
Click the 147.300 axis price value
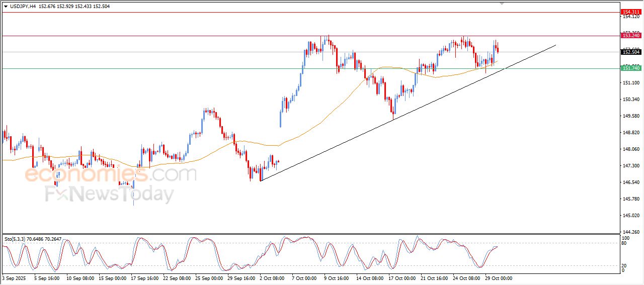click(x=631, y=166)
